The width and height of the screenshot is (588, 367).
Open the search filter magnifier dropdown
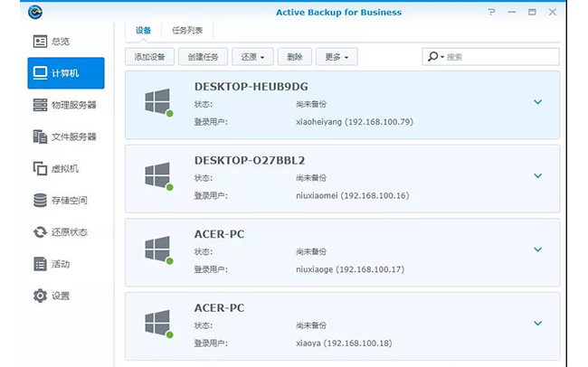tap(435, 57)
